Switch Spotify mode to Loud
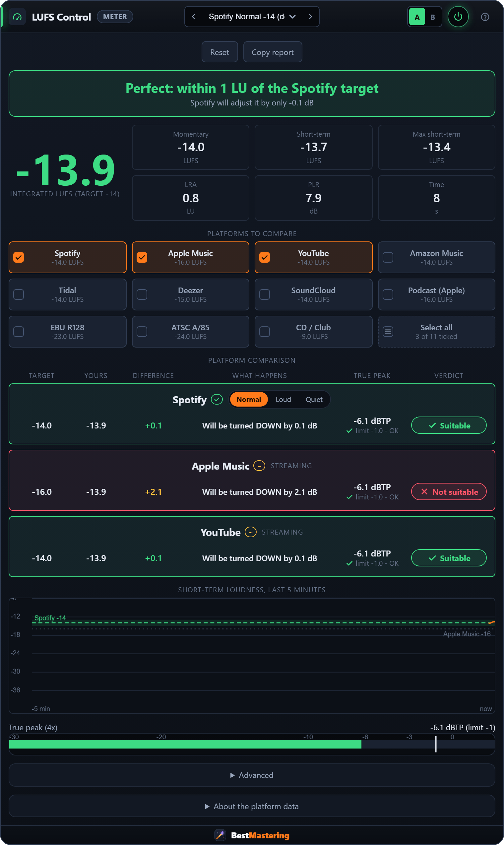This screenshot has width=504, height=845. click(283, 399)
